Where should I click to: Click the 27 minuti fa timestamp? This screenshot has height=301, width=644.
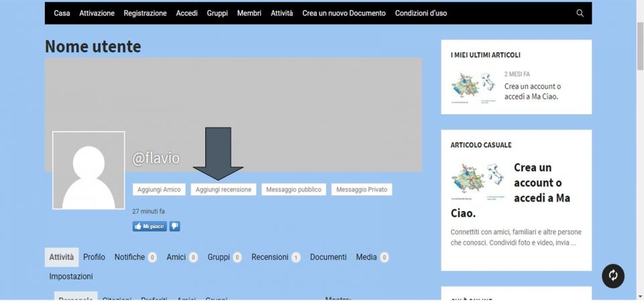point(149,212)
